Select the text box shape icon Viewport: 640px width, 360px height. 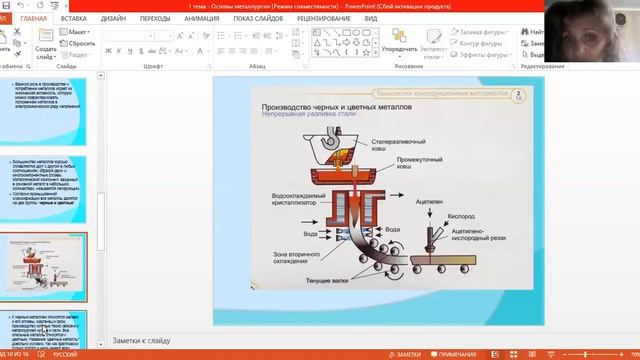[x=317, y=32]
